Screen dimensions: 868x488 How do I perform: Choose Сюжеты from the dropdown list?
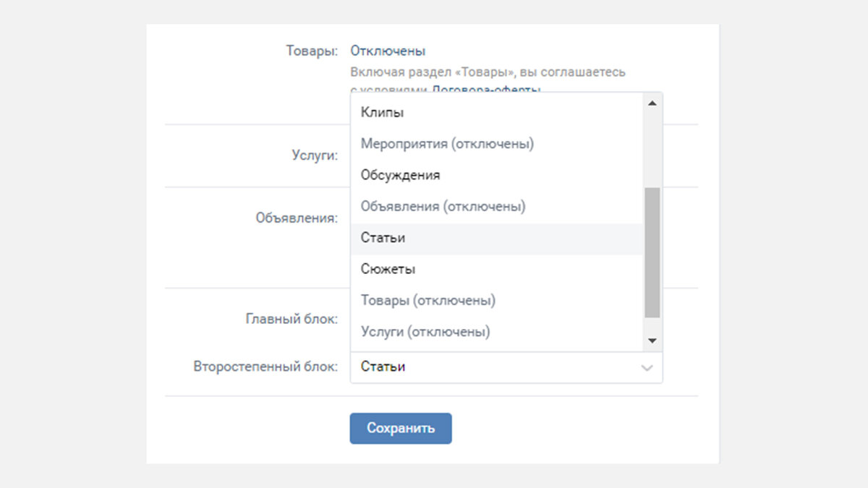click(388, 269)
